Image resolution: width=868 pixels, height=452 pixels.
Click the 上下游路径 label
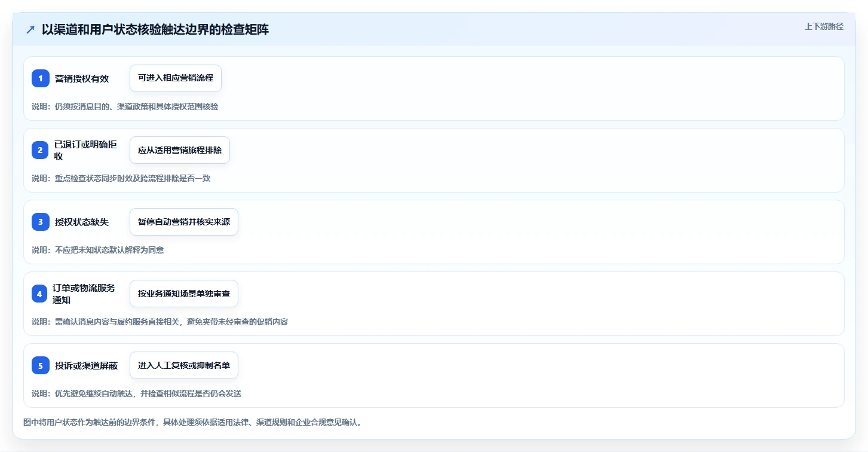[824, 26]
